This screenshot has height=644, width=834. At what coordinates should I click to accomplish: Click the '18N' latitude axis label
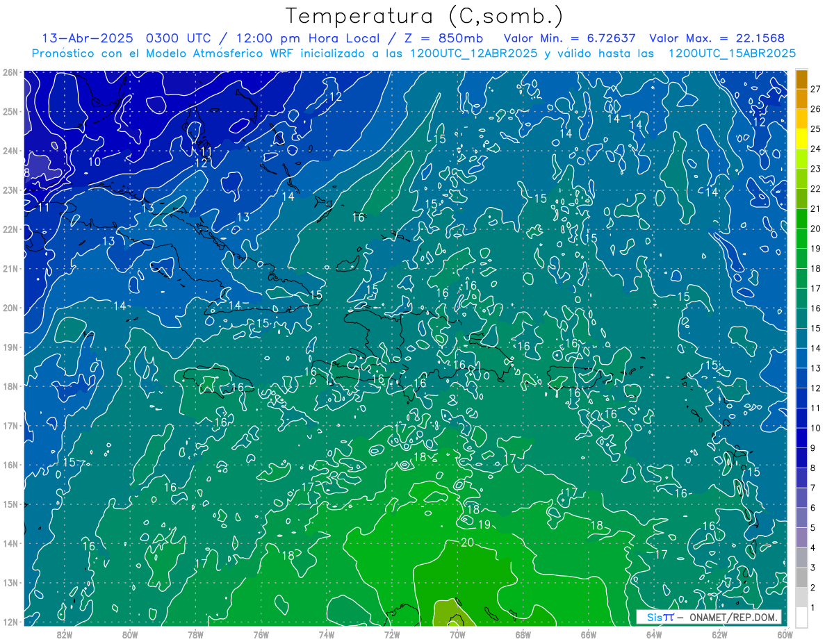(10, 386)
